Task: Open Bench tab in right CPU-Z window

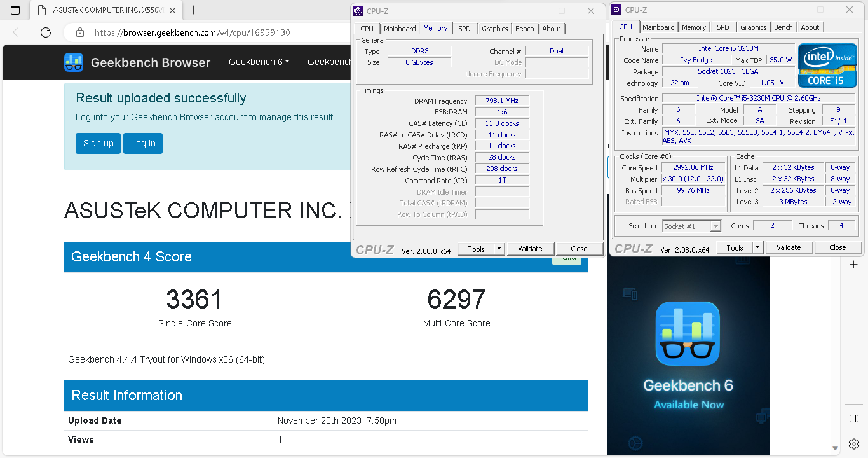Action: 783,27
